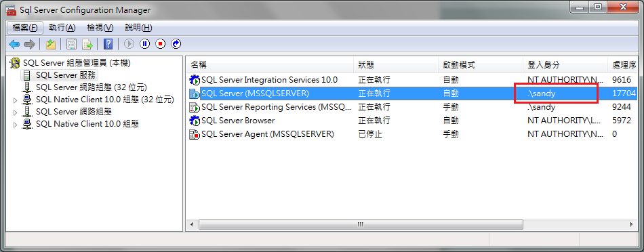Select SQL Server Browser service name
Screen dimensions: 644x252
[238, 121]
